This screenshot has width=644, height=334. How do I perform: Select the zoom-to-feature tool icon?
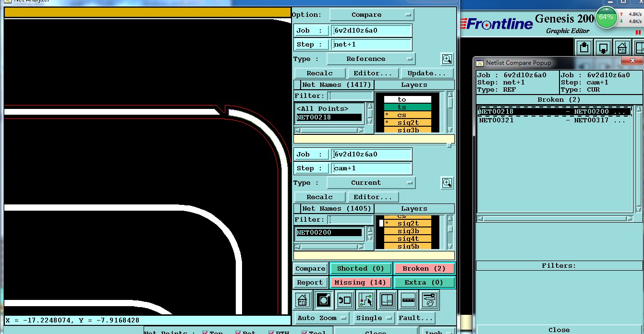coord(323,300)
